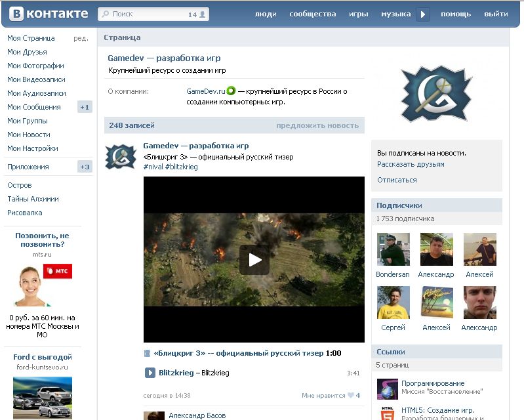The width and height of the screenshot is (524, 420).
Task: Click предложить новость
Action: (x=317, y=125)
